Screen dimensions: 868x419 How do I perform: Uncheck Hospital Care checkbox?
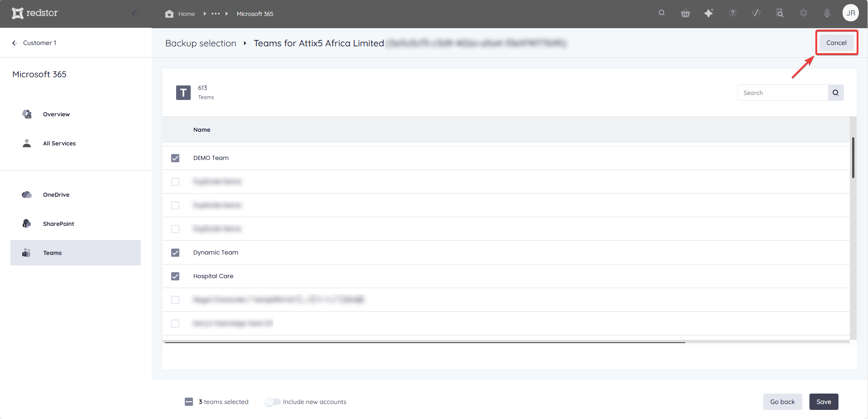[x=175, y=276]
